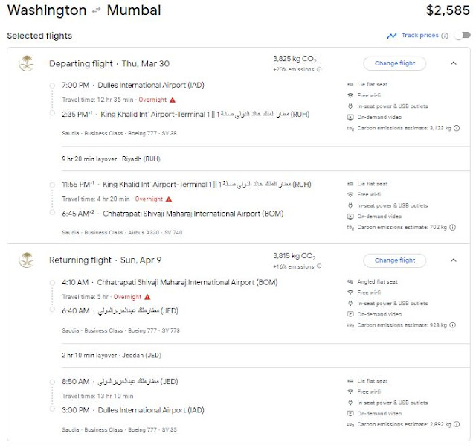Click the Overnight warning triangle for IAD departure

[x=173, y=99]
